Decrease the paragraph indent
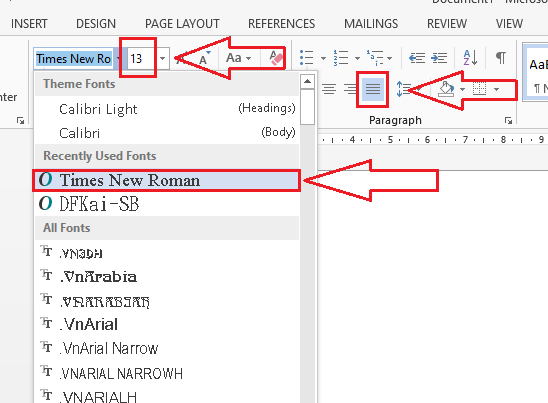Screen dimensions: 548x403 tap(417, 58)
